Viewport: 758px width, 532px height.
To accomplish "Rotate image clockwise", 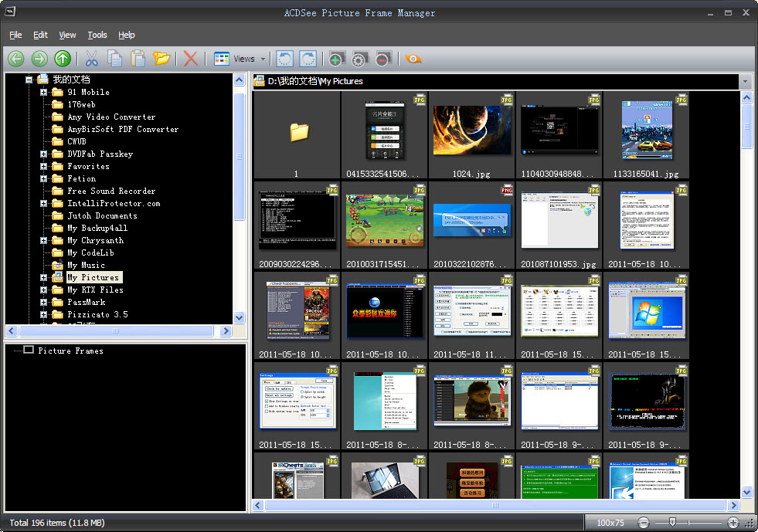I will pyautogui.click(x=308, y=59).
